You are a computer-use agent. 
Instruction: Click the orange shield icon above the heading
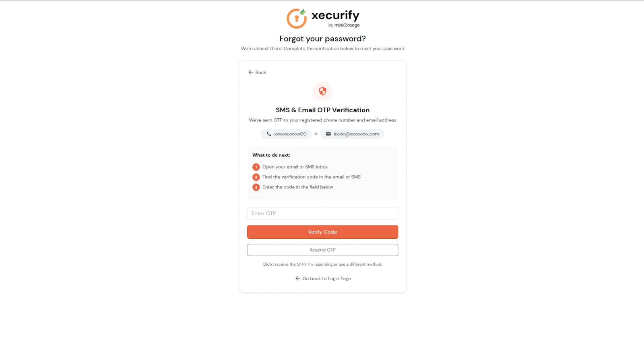[x=322, y=91]
